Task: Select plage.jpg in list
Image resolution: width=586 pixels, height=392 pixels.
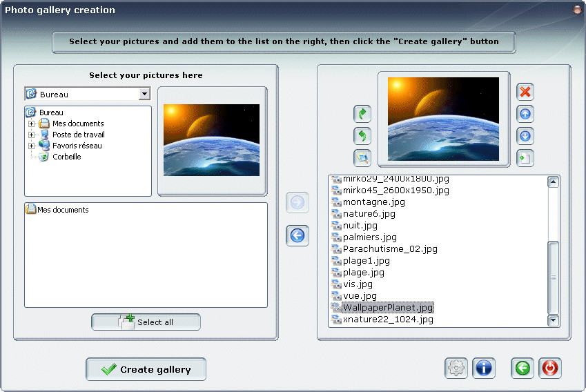Action: 363,273
